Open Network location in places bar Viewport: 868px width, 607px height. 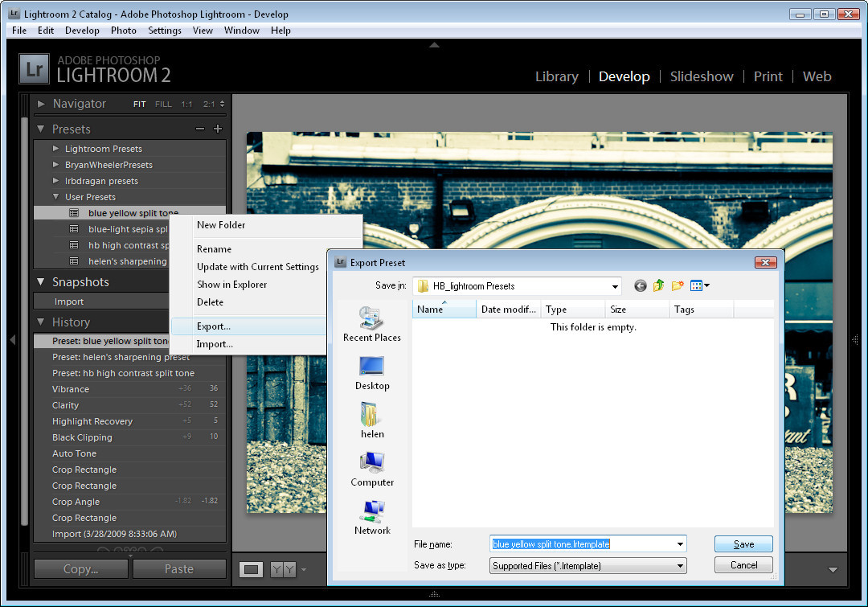372,517
